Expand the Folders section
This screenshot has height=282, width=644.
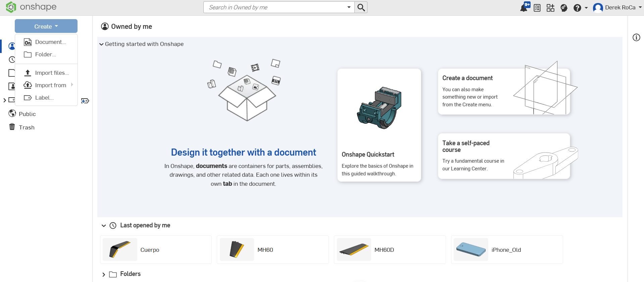104,275
